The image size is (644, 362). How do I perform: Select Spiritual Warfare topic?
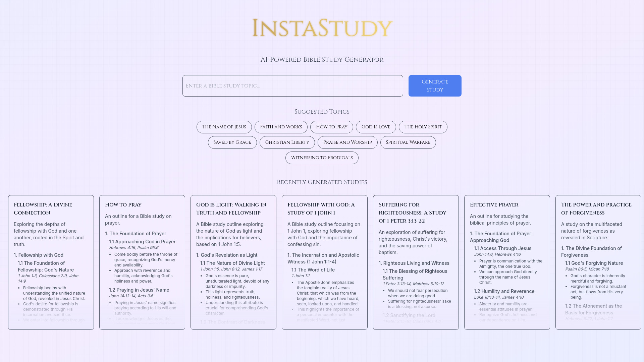[x=408, y=142]
